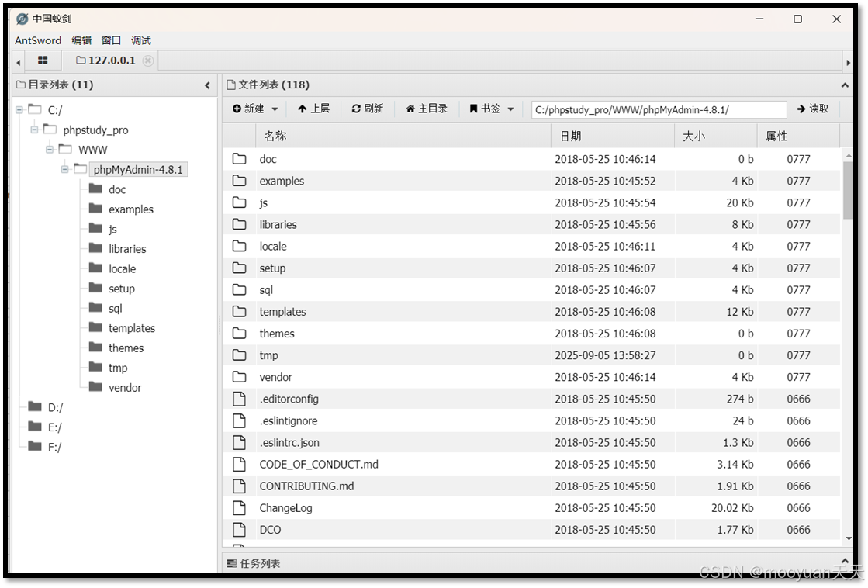The width and height of the screenshot is (868, 588).
Task: Expand the 任务列表 panel
Action: coord(845,562)
